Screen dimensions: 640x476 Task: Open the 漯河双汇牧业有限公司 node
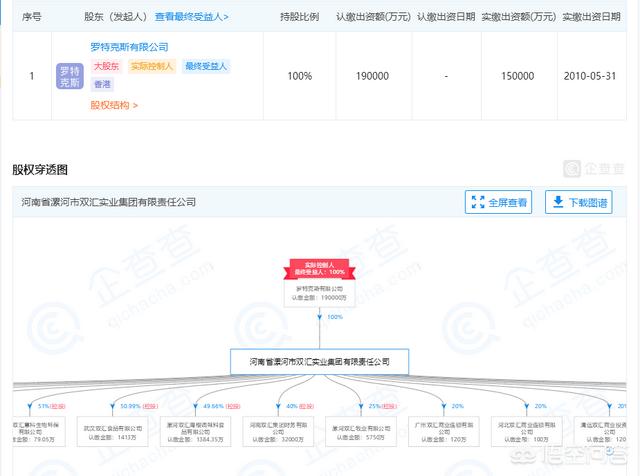click(361, 432)
